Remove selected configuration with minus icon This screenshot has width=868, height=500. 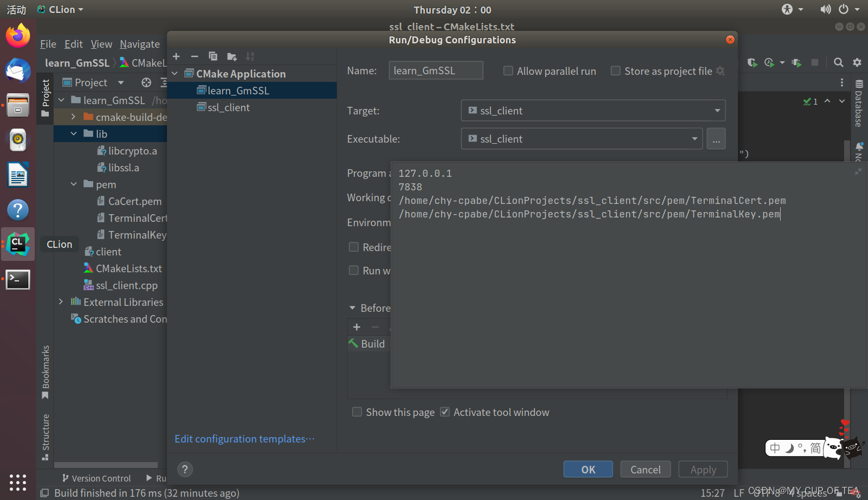click(x=195, y=56)
